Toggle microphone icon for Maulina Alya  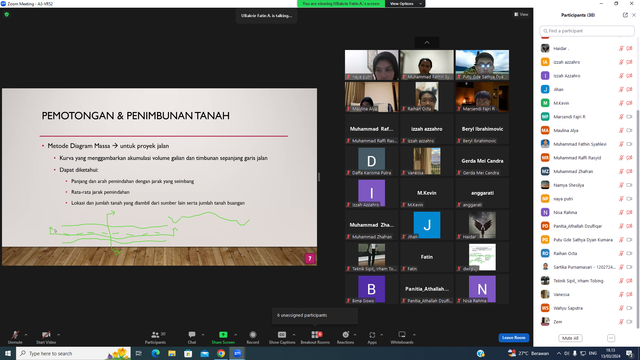621,130
